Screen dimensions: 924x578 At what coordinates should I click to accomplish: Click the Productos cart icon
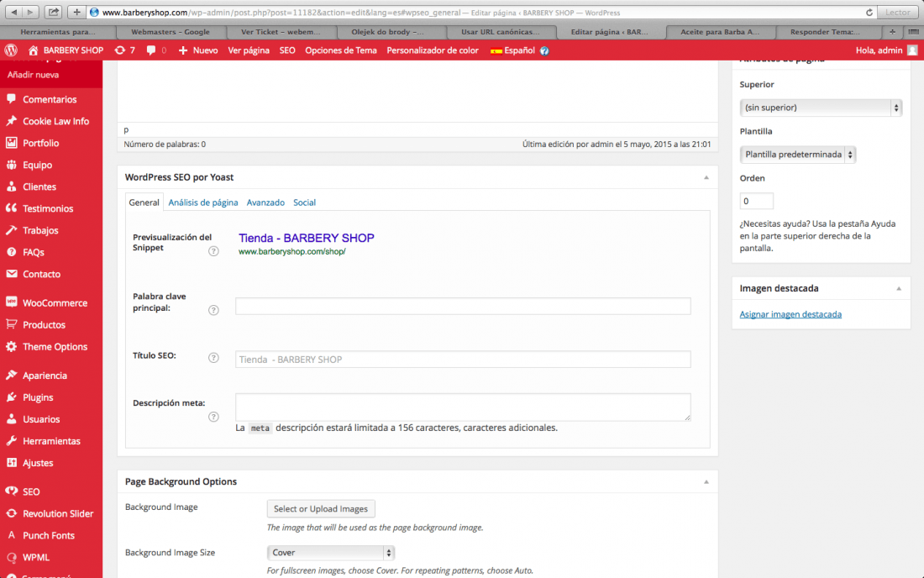pos(11,324)
